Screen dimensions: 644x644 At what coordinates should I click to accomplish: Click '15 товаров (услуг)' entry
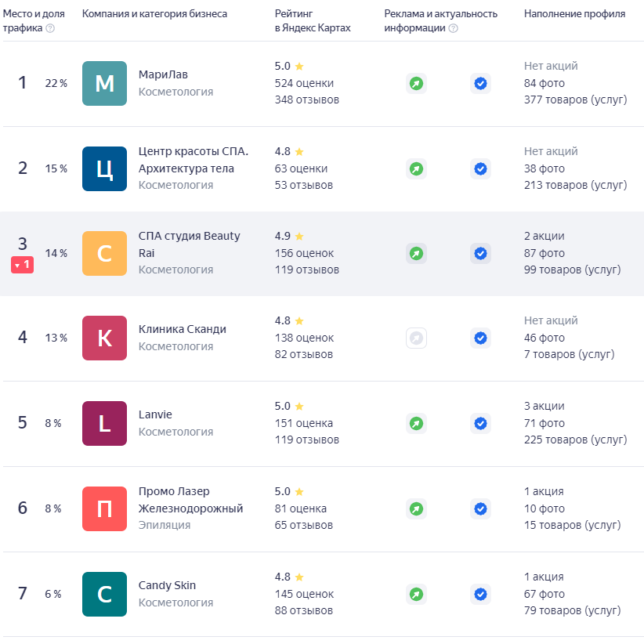pos(572,525)
